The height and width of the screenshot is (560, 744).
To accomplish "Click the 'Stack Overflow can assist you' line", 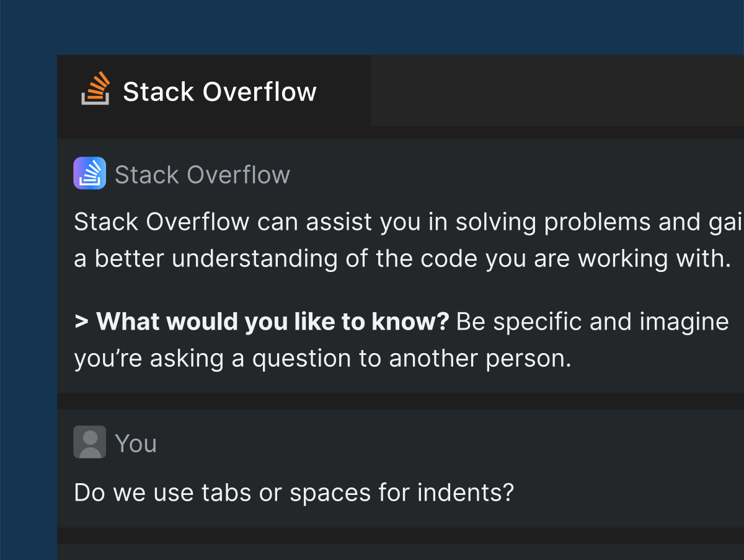I will pos(372,222).
